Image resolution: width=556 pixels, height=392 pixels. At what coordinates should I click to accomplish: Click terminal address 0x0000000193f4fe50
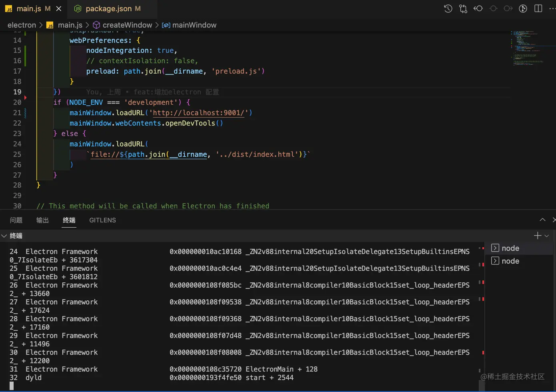click(x=206, y=378)
